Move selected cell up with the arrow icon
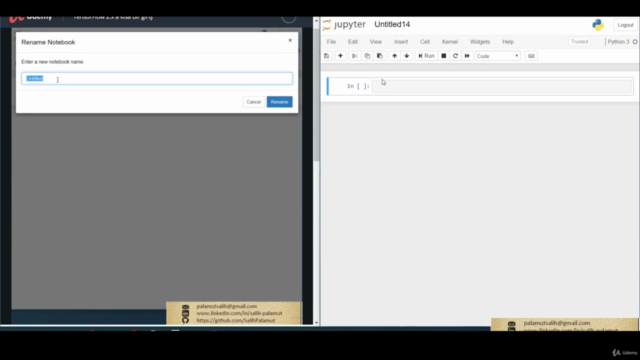This screenshot has height=360, width=640. click(394, 56)
